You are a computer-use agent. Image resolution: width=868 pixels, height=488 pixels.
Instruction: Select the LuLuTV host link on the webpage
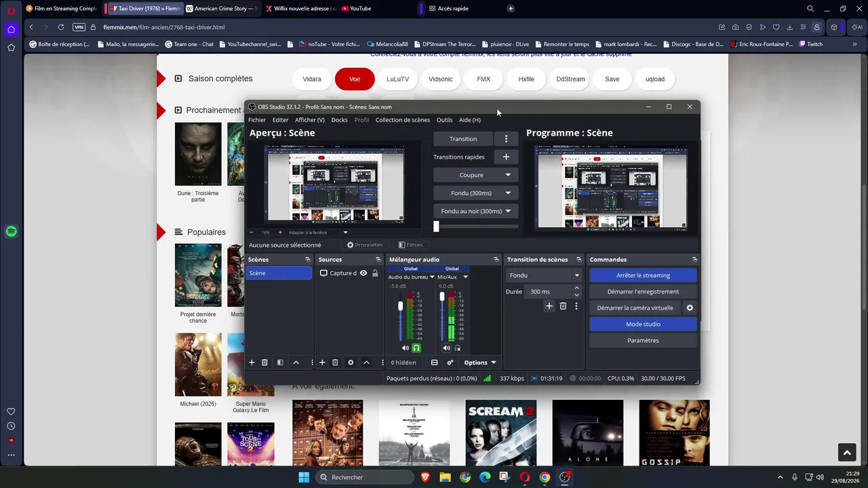click(x=398, y=79)
